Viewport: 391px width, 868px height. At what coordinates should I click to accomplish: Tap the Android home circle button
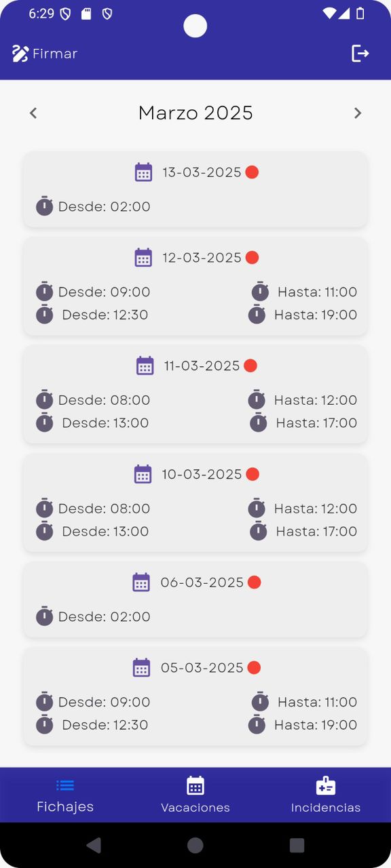pos(195,845)
